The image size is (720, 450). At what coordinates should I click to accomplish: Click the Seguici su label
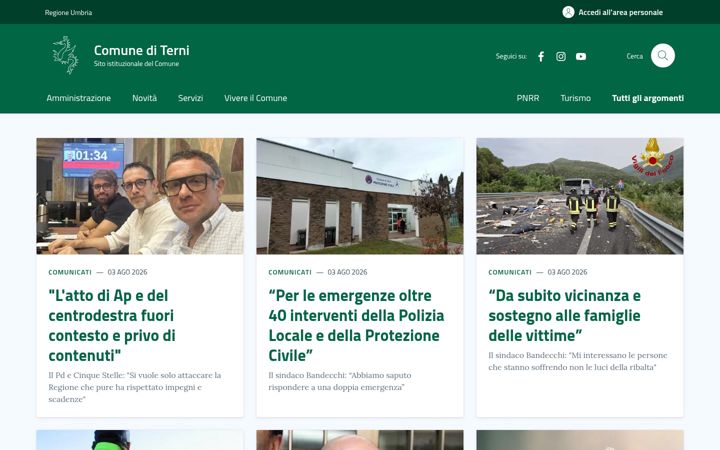pyautogui.click(x=511, y=56)
